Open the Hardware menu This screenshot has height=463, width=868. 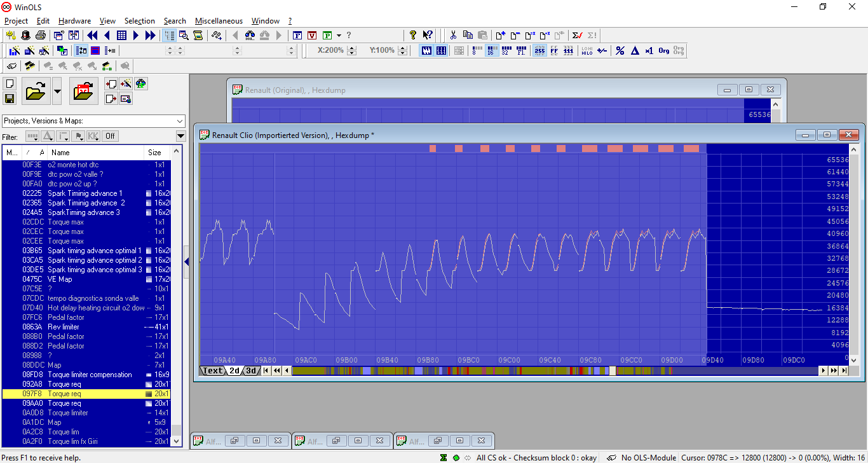pos(74,21)
